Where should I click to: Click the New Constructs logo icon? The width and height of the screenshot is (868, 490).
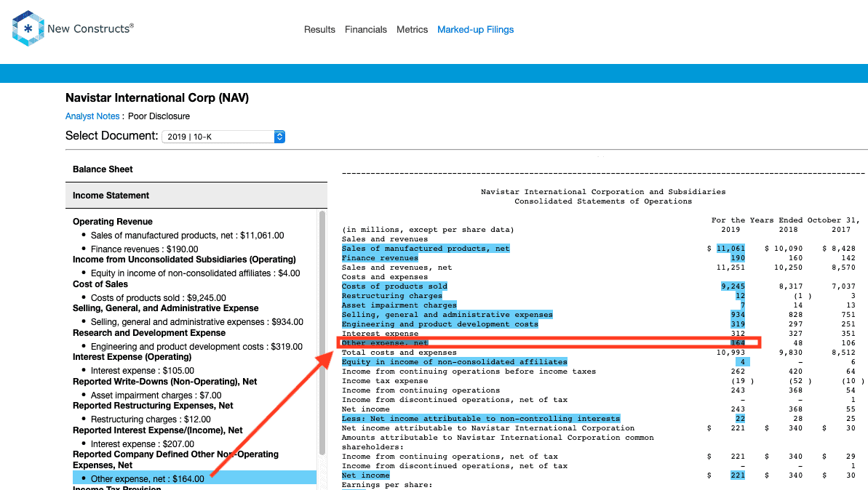click(x=28, y=28)
